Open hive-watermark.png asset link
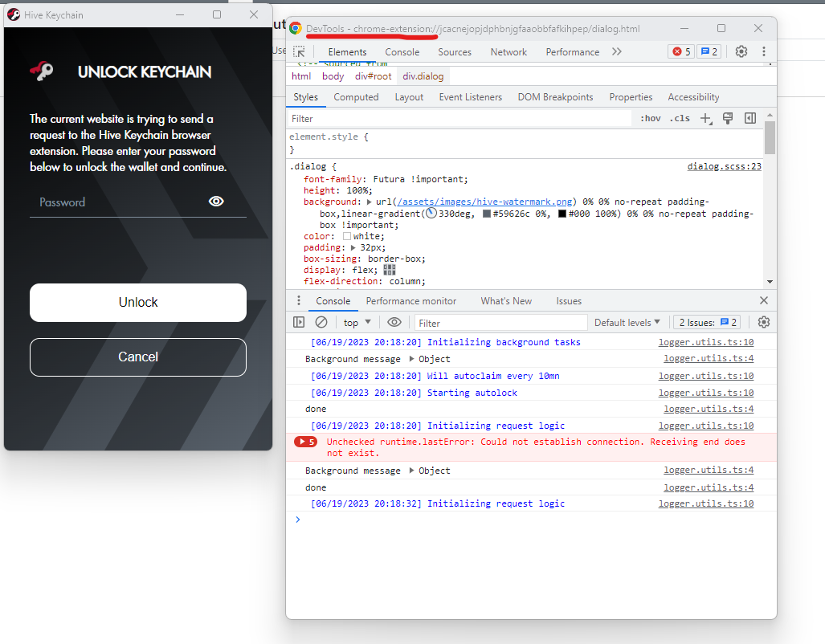 pyautogui.click(x=484, y=202)
